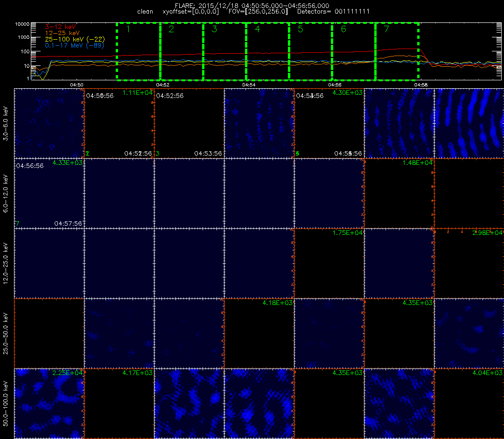Select the 4.04E+03 panel value
Viewport: 504px width, 439px height.
coord(487,373)
